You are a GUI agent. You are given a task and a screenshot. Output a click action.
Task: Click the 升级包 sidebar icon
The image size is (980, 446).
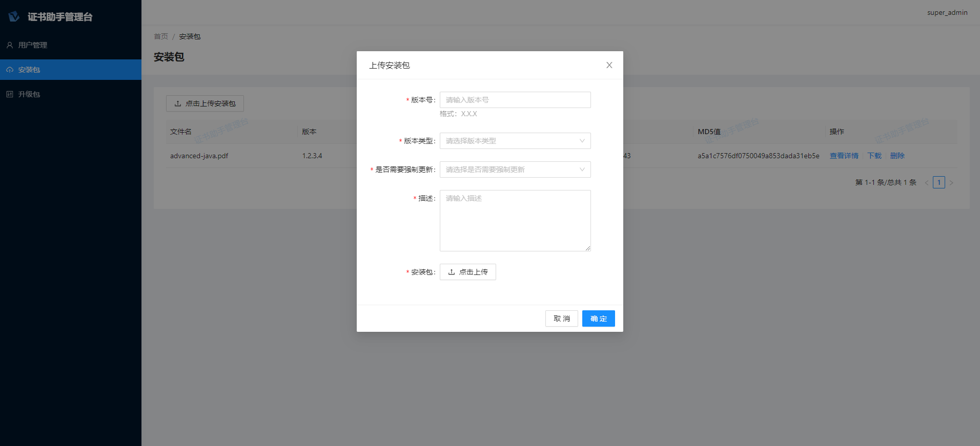coord(10,94)
